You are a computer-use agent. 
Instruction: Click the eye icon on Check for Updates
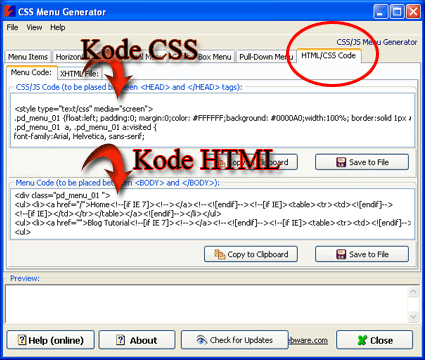(x=201, y=340)
